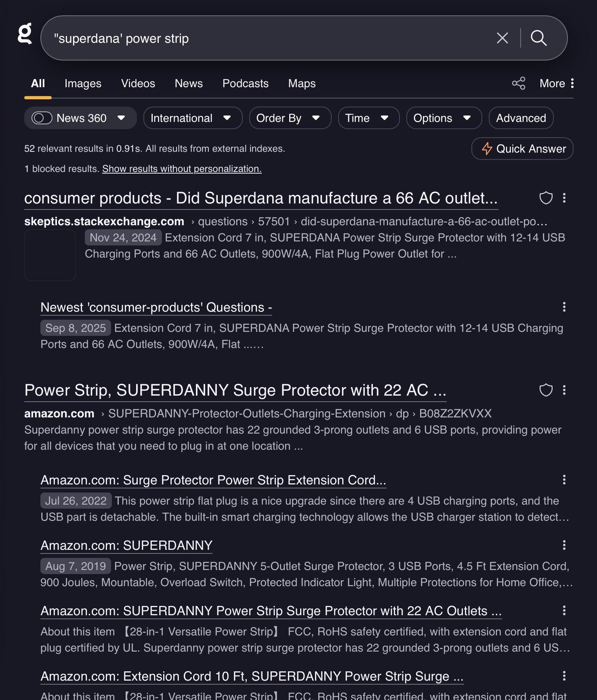The height and width of the screenshot is (700, 597).
Task: Click lightning Quick Answer button
Action: [522, 149]
